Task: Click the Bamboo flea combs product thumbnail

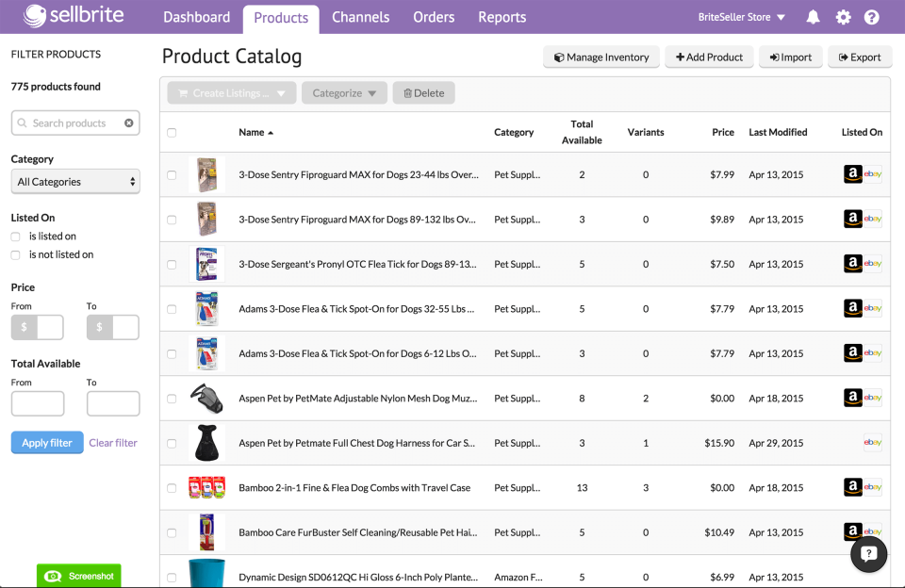Action: point(206,487)
